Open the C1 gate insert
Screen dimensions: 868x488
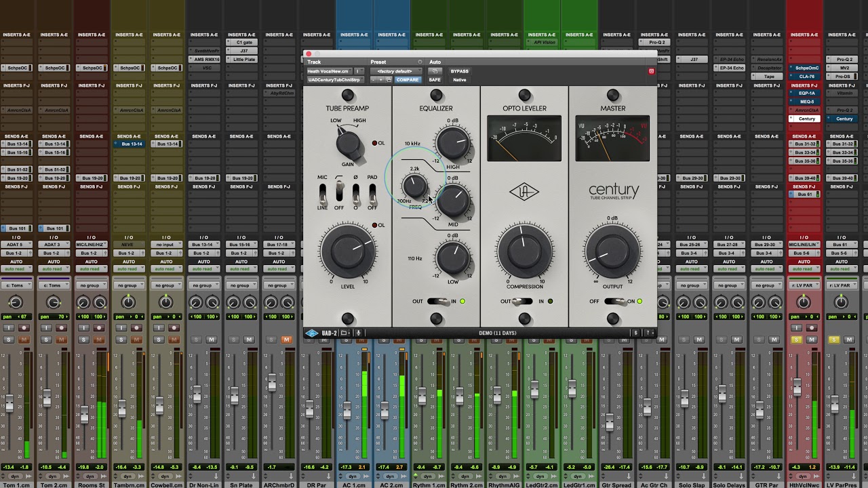coord(243,43)
